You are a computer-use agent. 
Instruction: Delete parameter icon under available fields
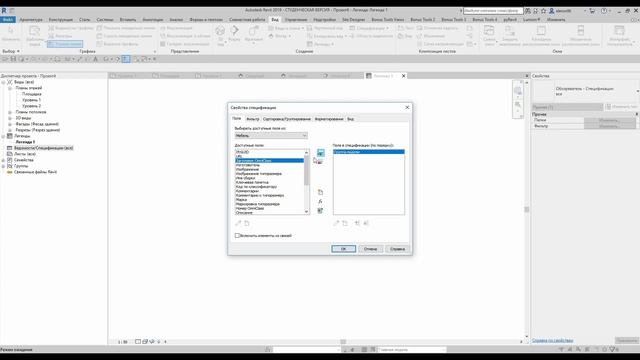coord(247,223)
